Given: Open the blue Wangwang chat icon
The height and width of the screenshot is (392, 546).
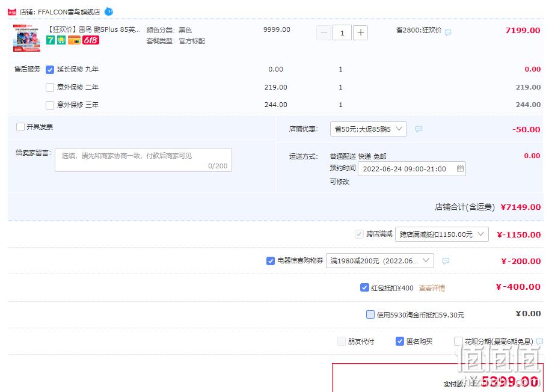Looking at the screenshot, I should pos(109,11).
